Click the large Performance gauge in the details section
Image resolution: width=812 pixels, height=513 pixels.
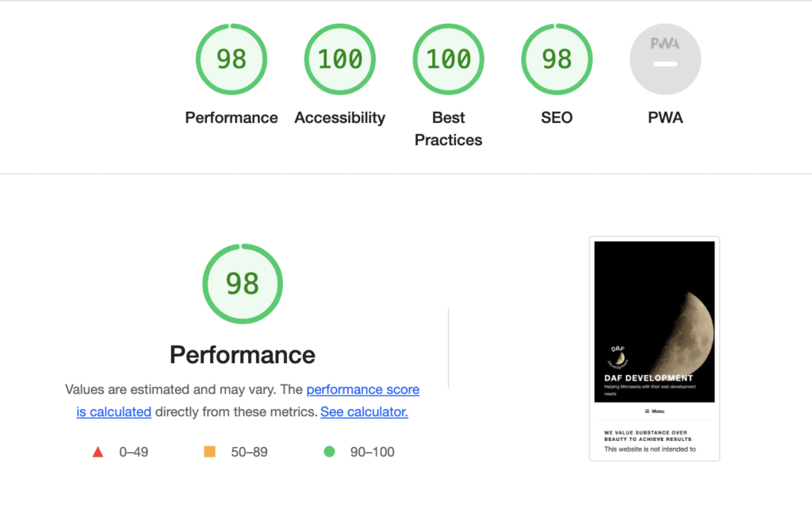[x=242, y=284]
